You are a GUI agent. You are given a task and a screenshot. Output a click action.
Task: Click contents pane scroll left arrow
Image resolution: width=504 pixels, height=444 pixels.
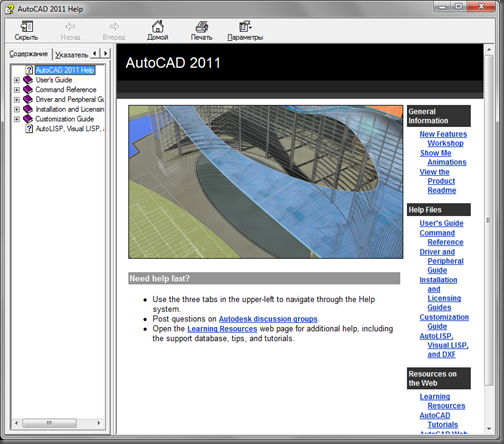pos(17,423)
